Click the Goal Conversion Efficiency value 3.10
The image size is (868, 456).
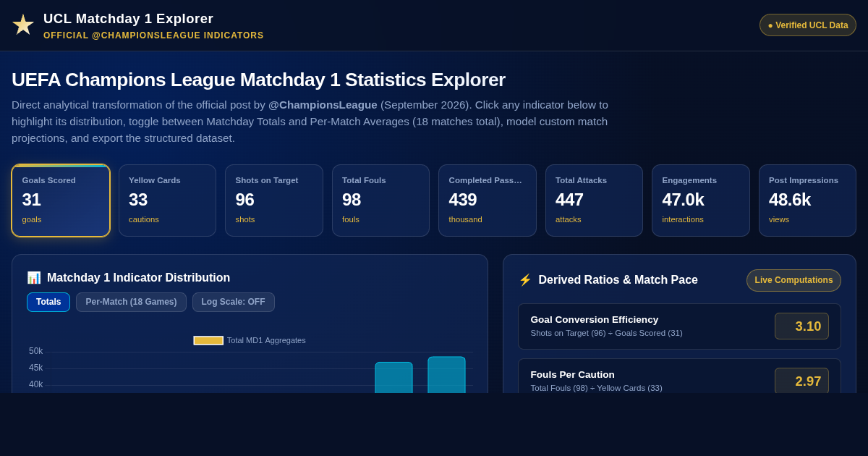coord(801,326)
